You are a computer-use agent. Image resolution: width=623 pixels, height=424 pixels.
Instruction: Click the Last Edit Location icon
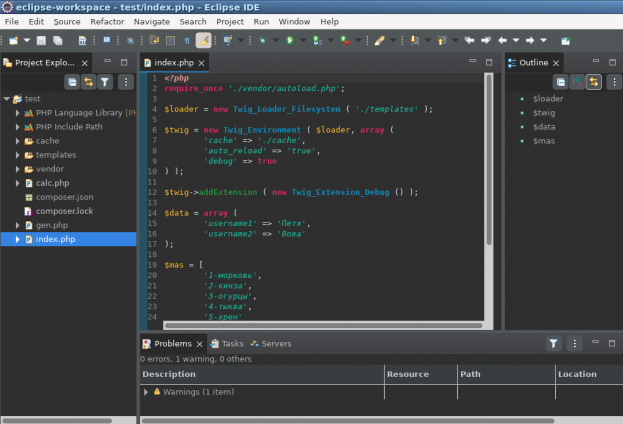point(469,41)
